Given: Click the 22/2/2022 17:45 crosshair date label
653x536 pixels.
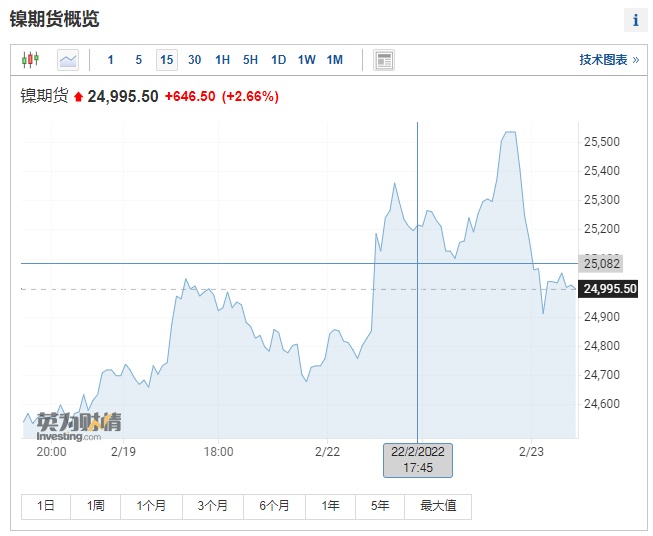Looking at the screenshot, I should (x=418, y=460).
